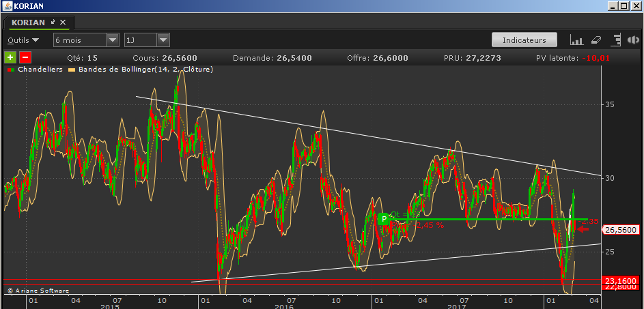Click the 26,5600 current price label
The height and width of the screenshot is (309, 644).
tap(621, 230)
